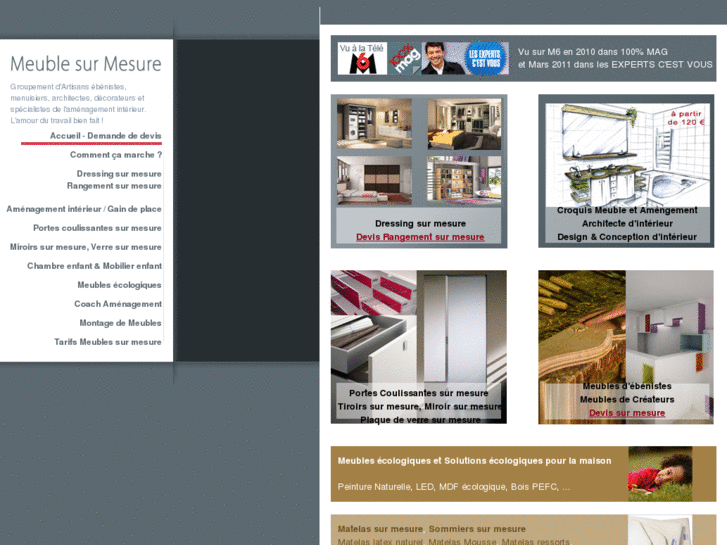Screen dimensions: 727x545
Task: Click Tiroirs sur mesure, Miroir sur mesure text
Action: click(420, 407)
